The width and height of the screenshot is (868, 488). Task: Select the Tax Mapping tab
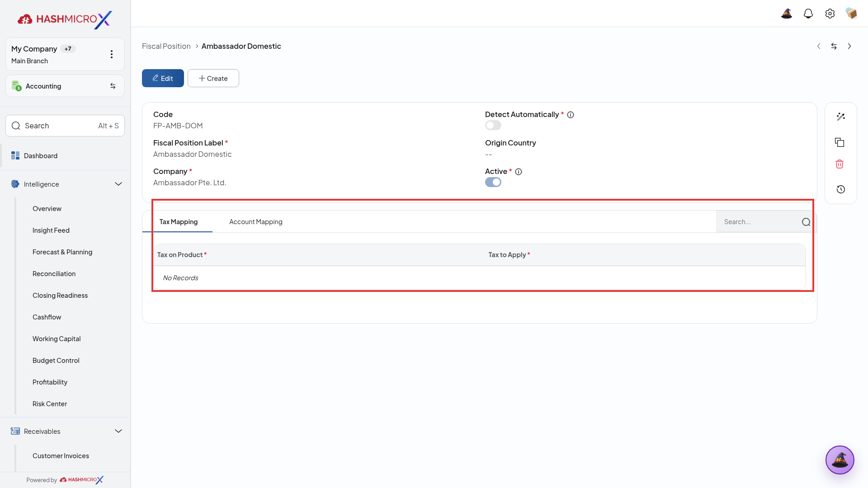point(179,222)
